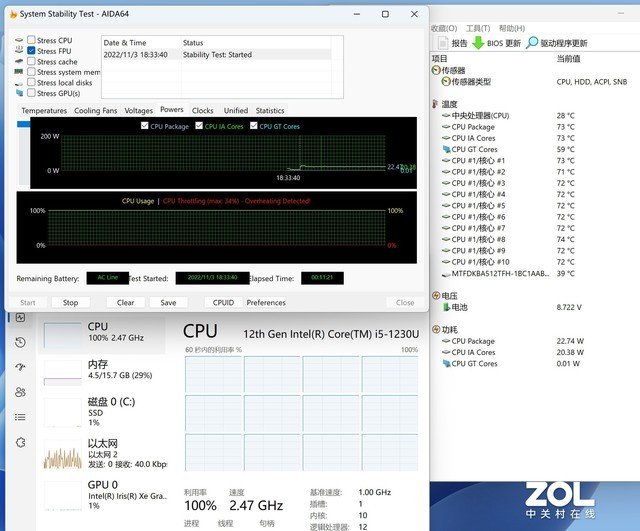640x531 pixels.
Task: Click the Stress local disks icon
Action: tap(19, 83)
